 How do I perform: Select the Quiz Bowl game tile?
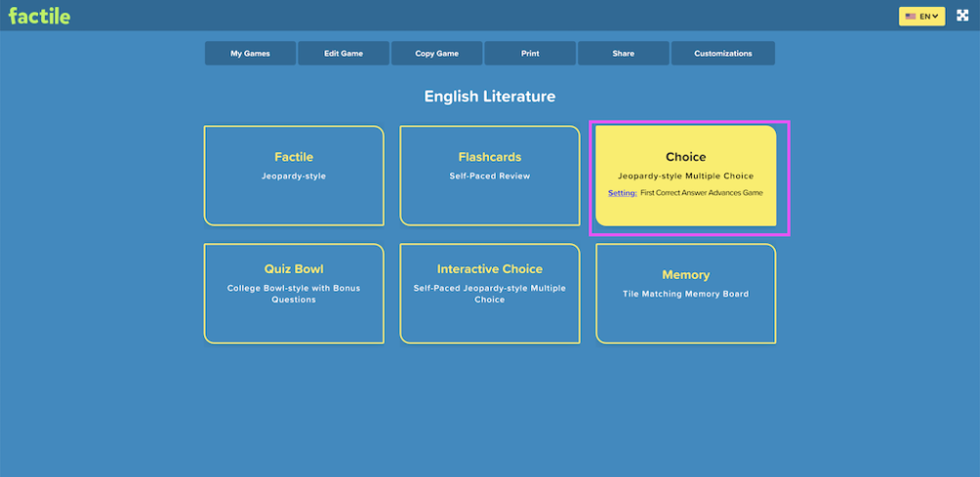tap(294, 294)
